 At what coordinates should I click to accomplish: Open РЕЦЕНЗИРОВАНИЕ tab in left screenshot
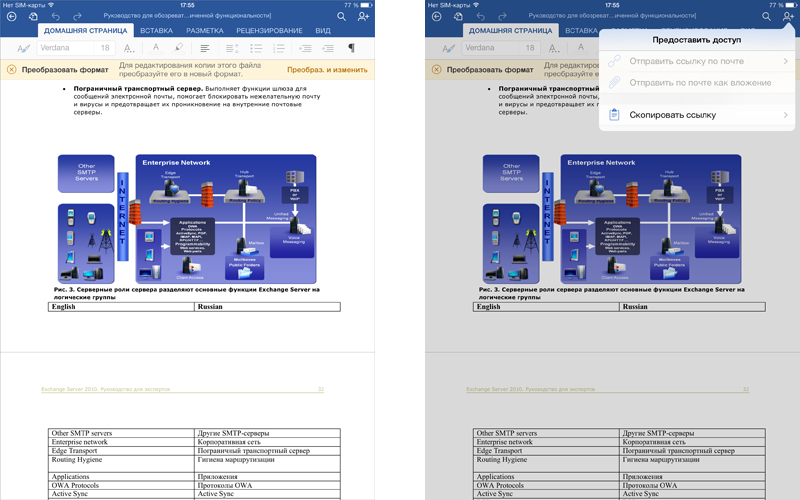point(269,31)
